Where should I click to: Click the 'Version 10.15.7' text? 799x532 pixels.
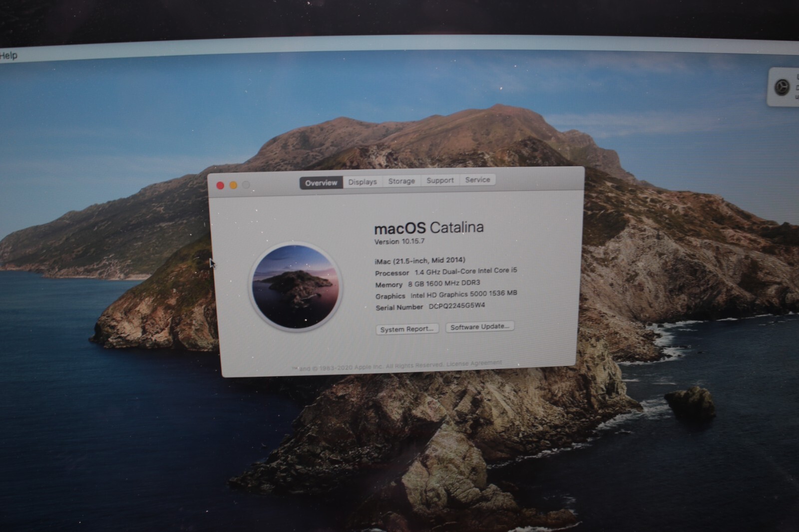coord(399,242)
